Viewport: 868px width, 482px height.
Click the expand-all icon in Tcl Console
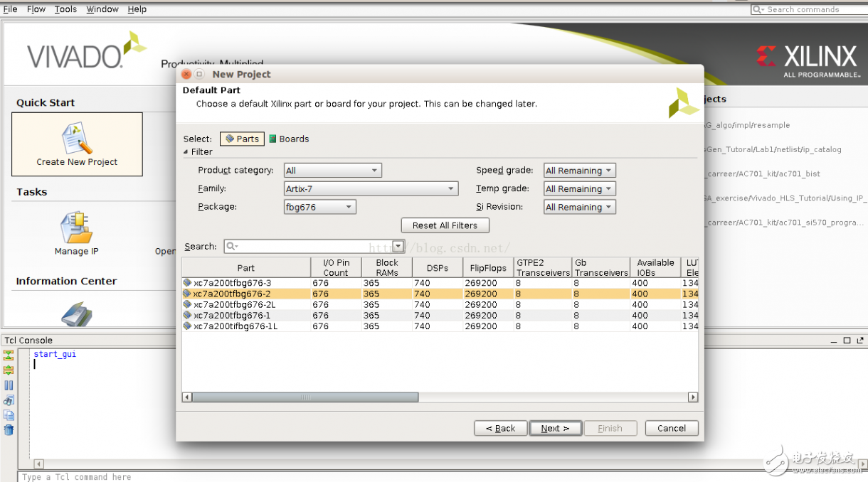[9, 370]
